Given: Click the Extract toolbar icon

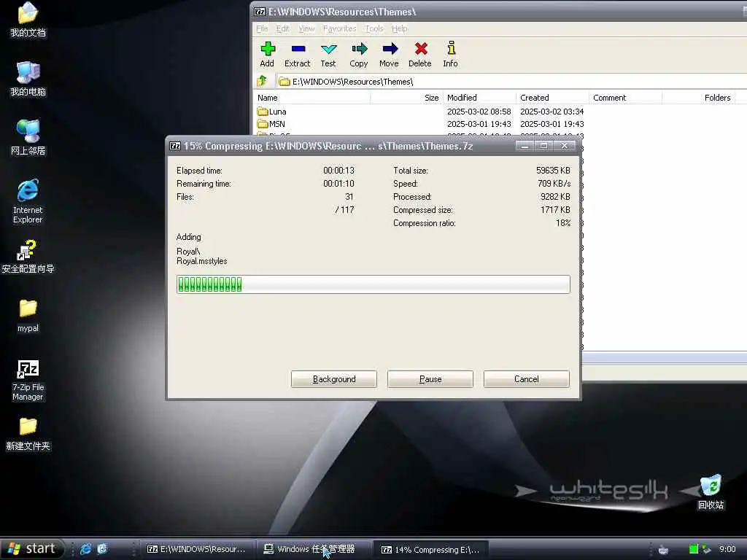Looking at the screenshot, I should (x=298, y=55).
